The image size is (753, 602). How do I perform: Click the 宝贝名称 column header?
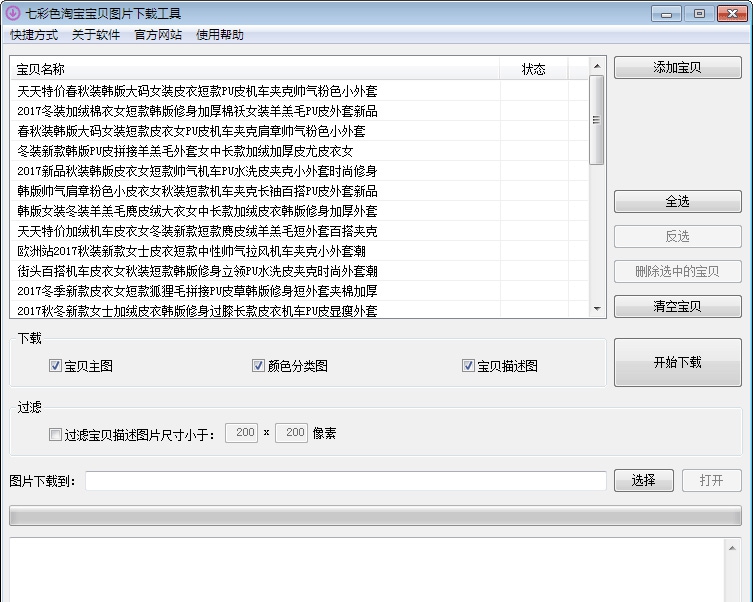(255, 69)
